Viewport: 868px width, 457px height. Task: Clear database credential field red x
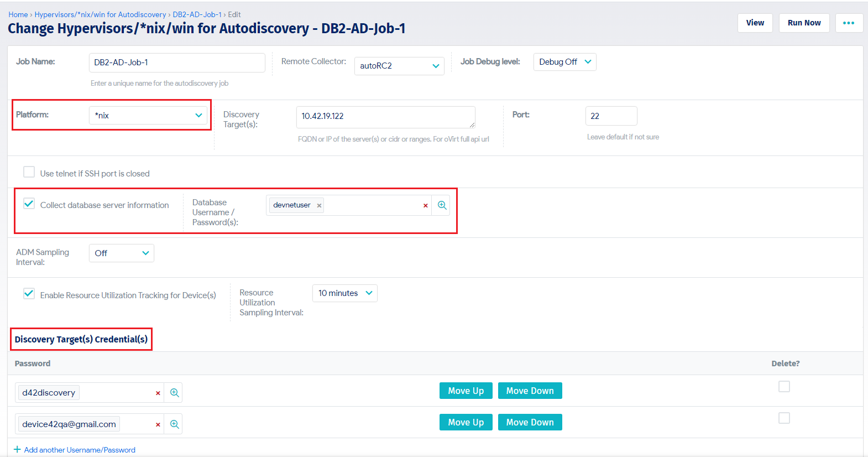pyautogui.click(x=425, y=205)
